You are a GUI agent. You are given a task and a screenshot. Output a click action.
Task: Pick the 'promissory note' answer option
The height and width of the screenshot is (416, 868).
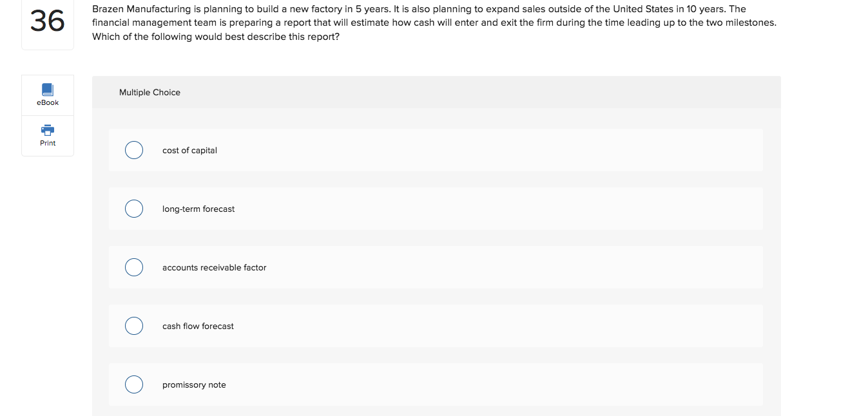point(133,384)
